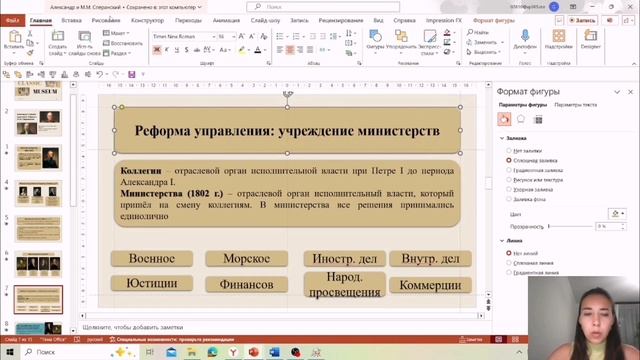Select 'Градиентная линия' line radio
Image resolution: width=640 pixels, height=360 pixels.
[x=509, y=272]
